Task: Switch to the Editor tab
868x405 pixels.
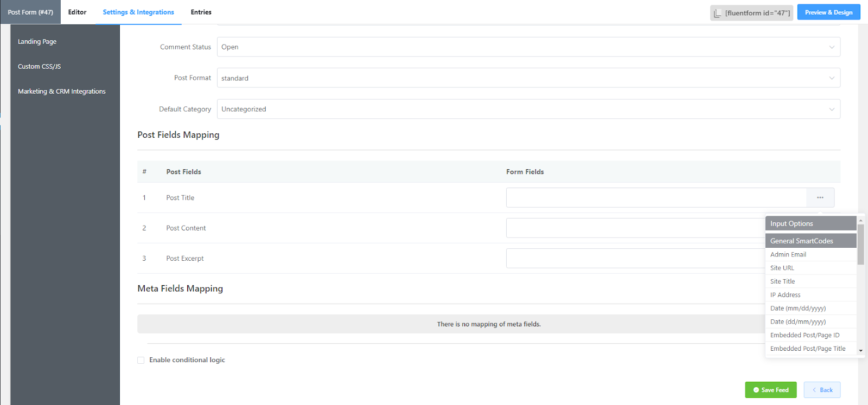Action: [77, 12]
